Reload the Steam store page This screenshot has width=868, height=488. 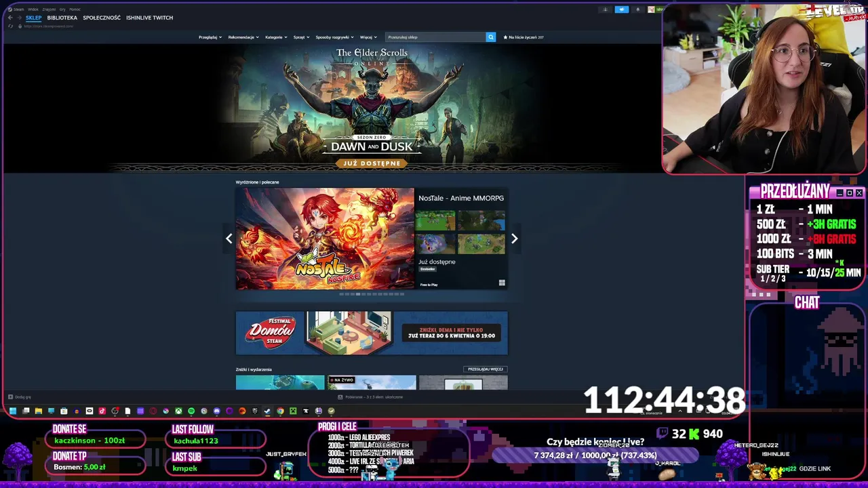click(10, 26)
